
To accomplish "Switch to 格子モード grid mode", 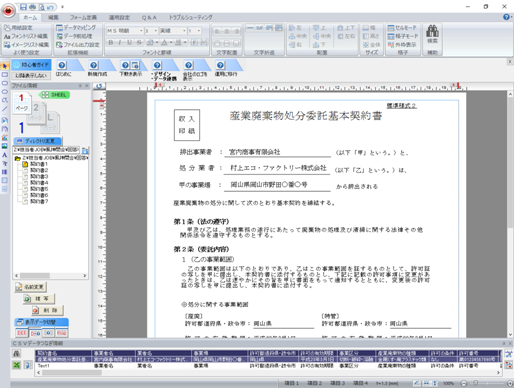I will (x=403, y=36).
